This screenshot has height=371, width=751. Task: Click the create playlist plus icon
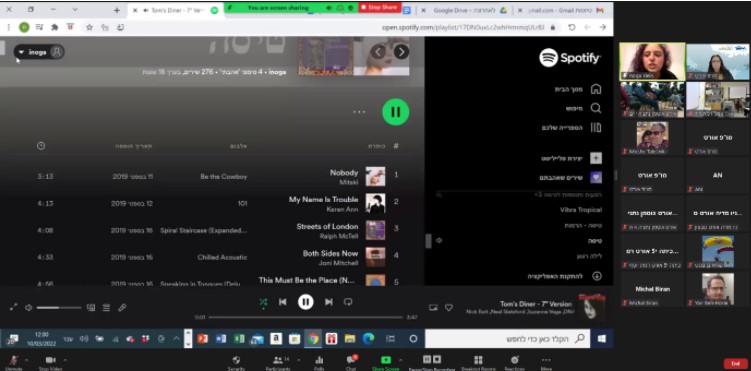[596, 158]
